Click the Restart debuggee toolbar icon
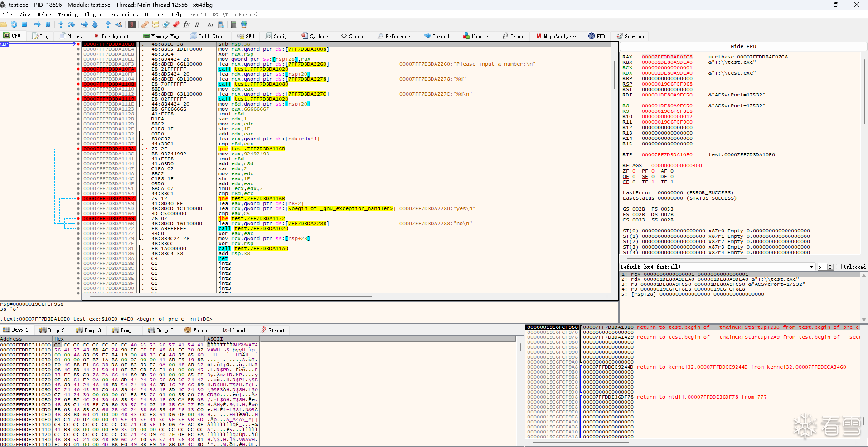Image resolution: width=868 pixels, height=447 pixels. click(14, 24)
